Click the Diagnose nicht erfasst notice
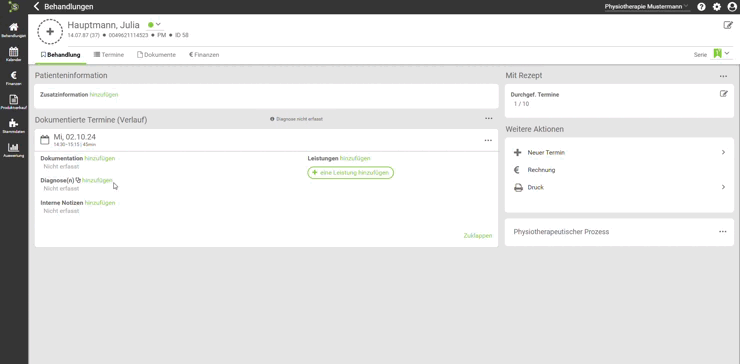Screen dimensions: 740x364 pos(296,119)
